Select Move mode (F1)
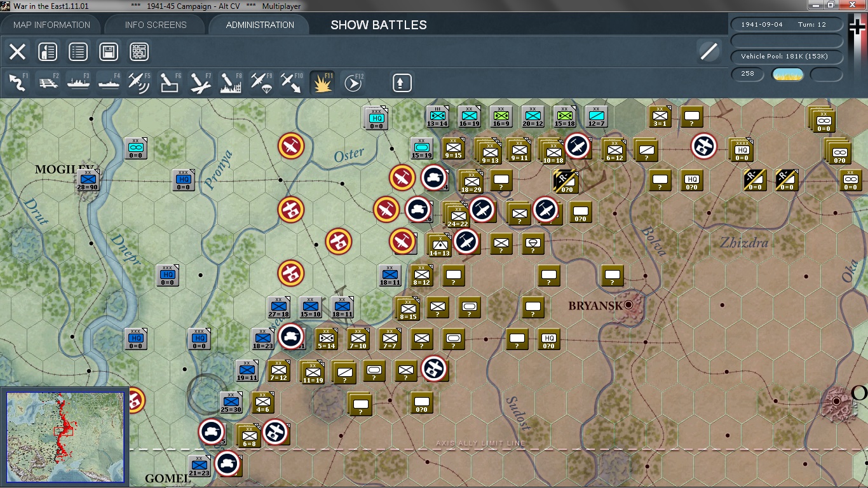Viewport: 868px width, 488px height. tap(18, 83)
